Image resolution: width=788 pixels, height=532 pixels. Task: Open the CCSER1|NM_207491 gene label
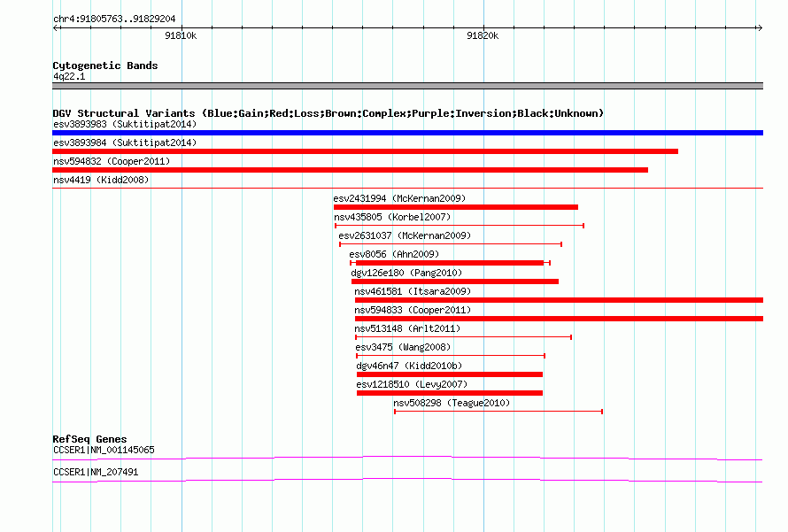[x=96, y=472]
